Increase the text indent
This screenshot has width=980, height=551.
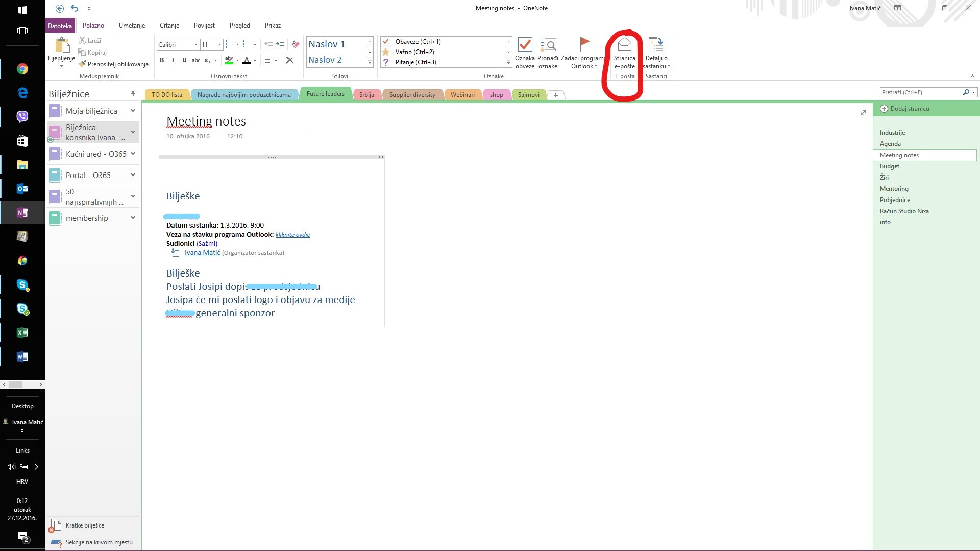tap(280, 44)
